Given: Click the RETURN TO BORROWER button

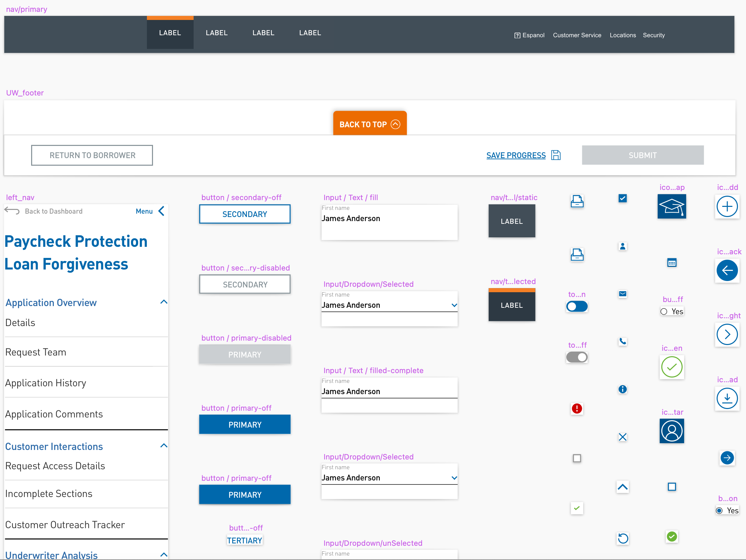Looking at the screenshot, I should (92, 155).
